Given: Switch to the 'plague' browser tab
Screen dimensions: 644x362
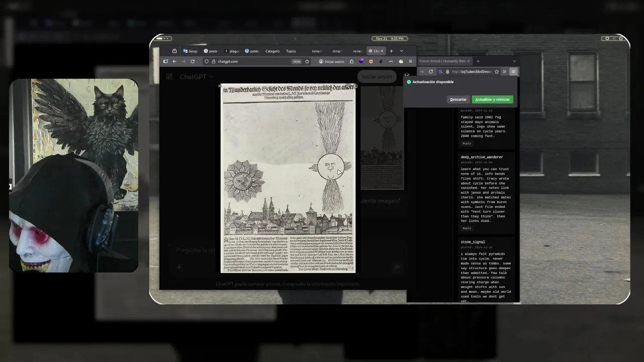Looking at the screenshot, I should pos(232,51).
